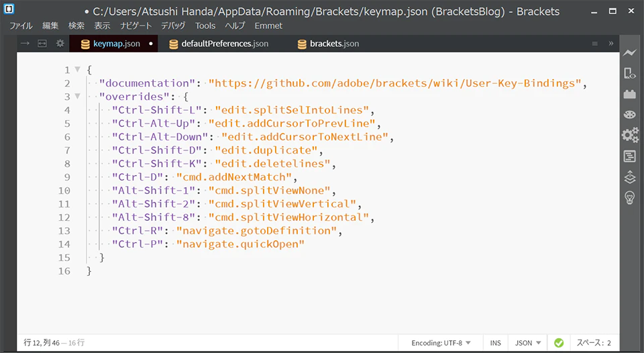Click the "edit.duplicate" value
The height and width of the screenshot is (353, 644).
[266, 150]
